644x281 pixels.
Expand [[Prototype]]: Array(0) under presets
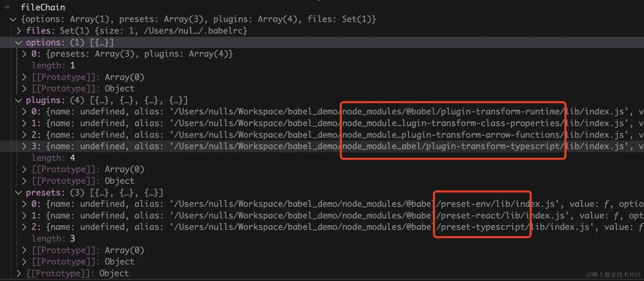pyautogui.click(x=24, y=250)
